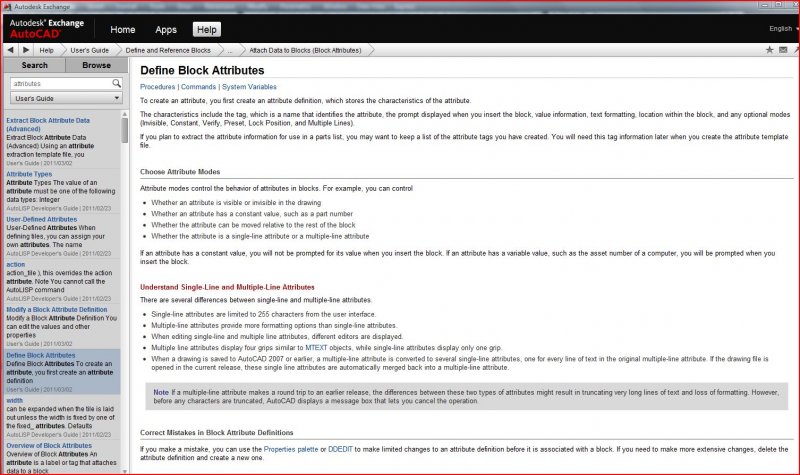Open the Commands link
Viewport: 800px width, 475px height.
(198, 87)
